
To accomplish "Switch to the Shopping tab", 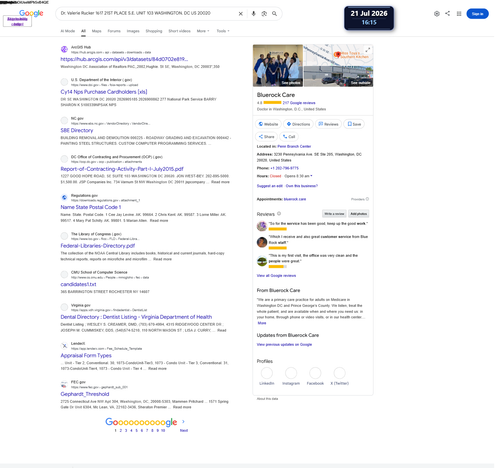I will (x=154, y=31).
